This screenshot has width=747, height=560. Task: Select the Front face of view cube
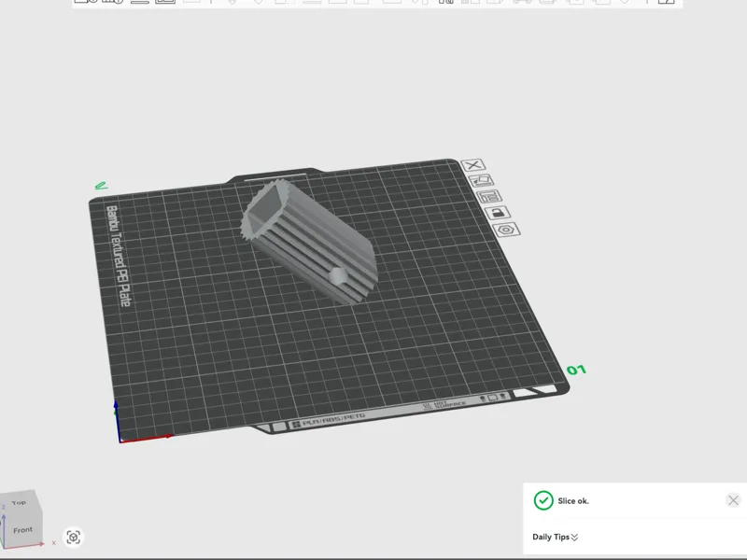[x=22, y=529]
